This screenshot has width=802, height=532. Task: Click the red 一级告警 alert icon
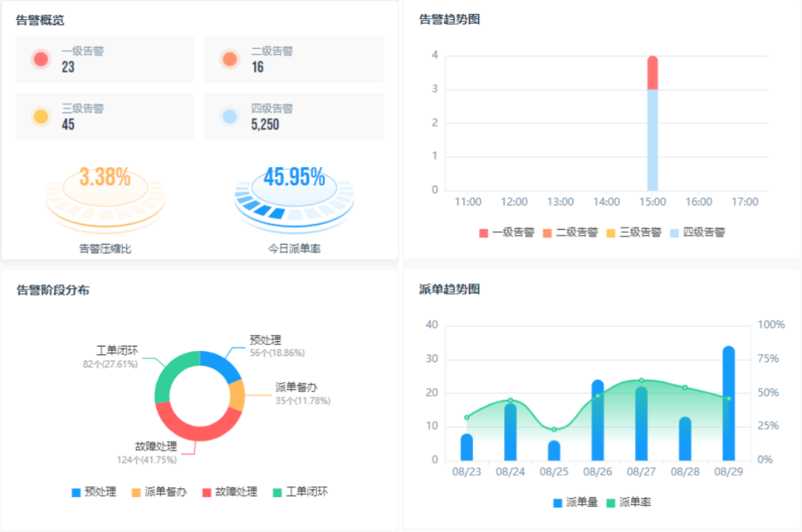click(x=40, y=58)
